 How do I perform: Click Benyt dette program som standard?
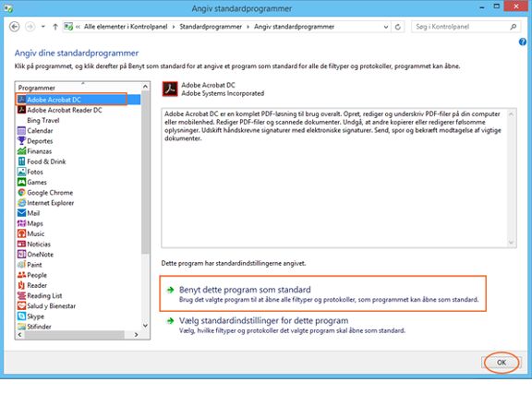[245, 290]
